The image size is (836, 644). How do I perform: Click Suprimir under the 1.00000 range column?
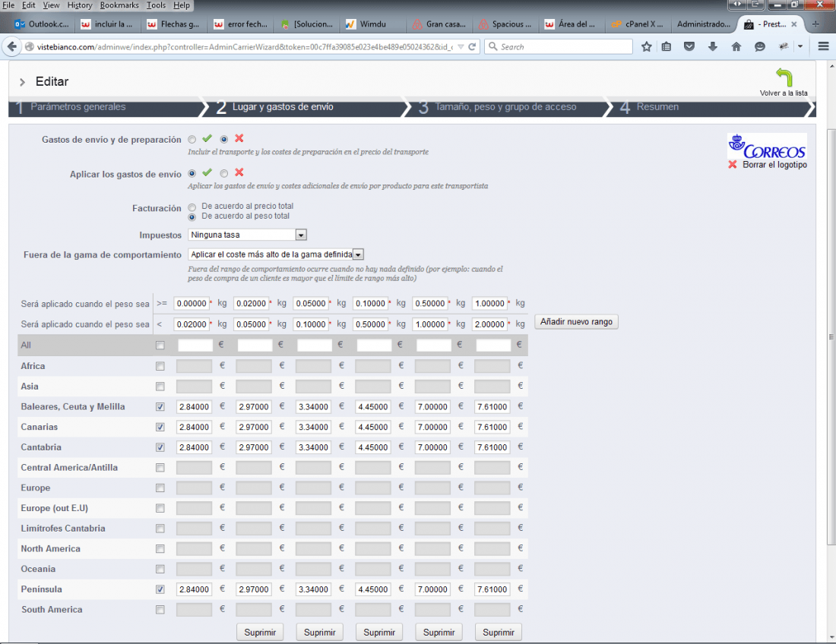[499, 633]
